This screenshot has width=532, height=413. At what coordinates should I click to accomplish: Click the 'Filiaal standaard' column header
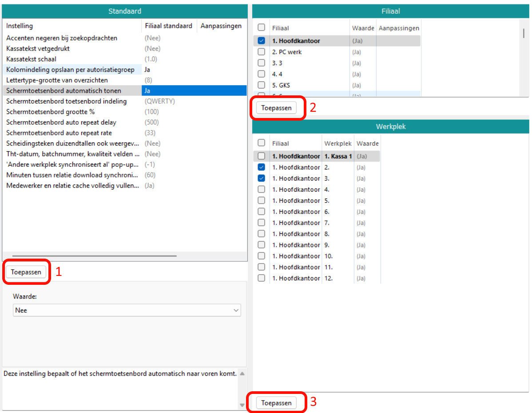pos(168,26)
